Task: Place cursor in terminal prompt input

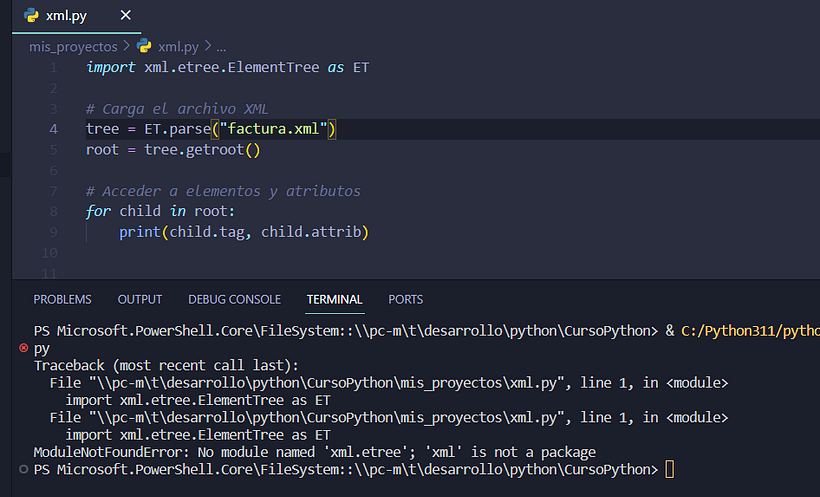Action: 670,469
